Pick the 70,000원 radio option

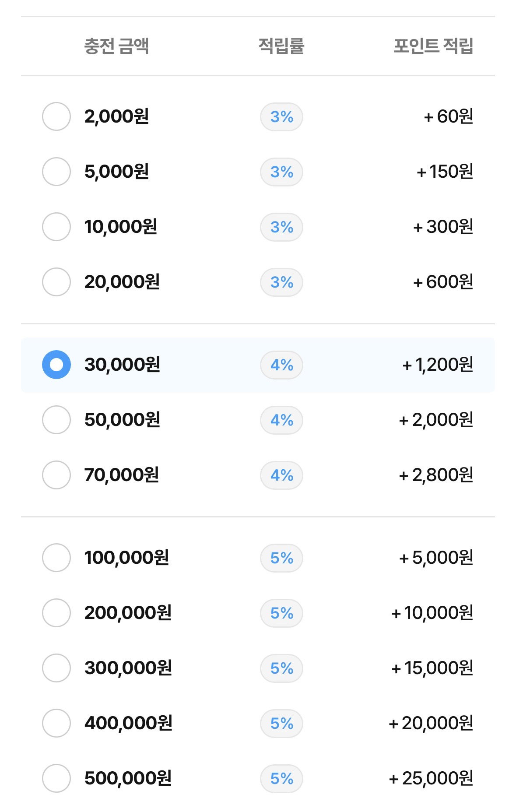(56, 475)
